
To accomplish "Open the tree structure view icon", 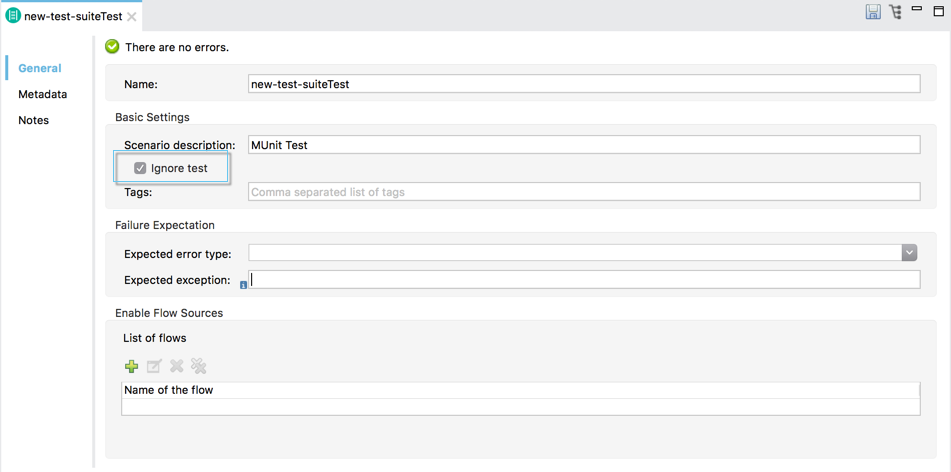I will [x=895, y=12].
